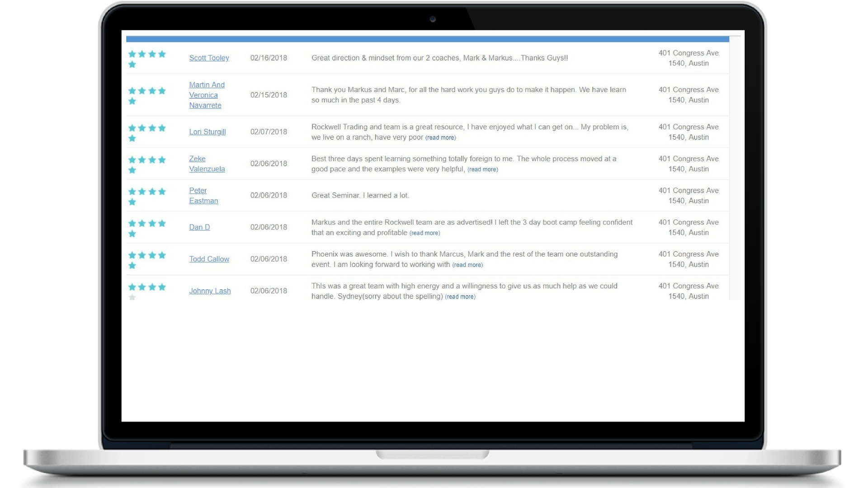Image resolution: width=868 pixels, height=488 pixels.
Task: Click the review text 'Great Seminar. I learned a lot.'
Action: (x=360, y=196)
